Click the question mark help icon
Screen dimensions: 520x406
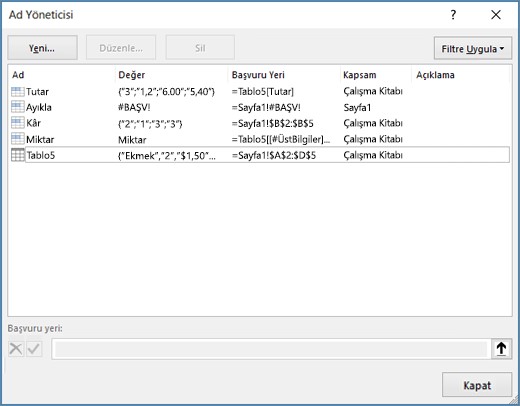(x=453, y=15)
